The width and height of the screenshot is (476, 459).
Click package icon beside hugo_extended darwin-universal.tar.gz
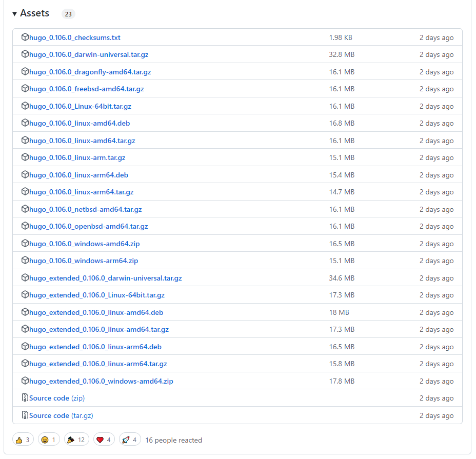(x=25, y=277)
